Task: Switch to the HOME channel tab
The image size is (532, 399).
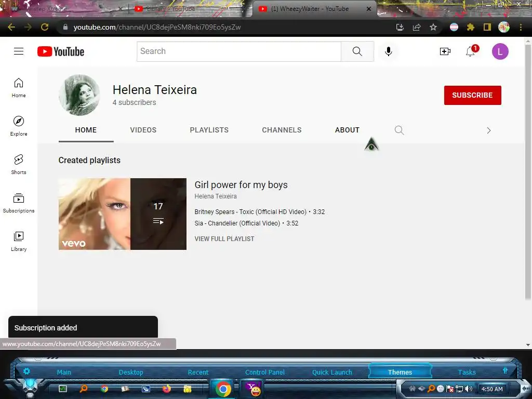Action: (x=86, y=130)
